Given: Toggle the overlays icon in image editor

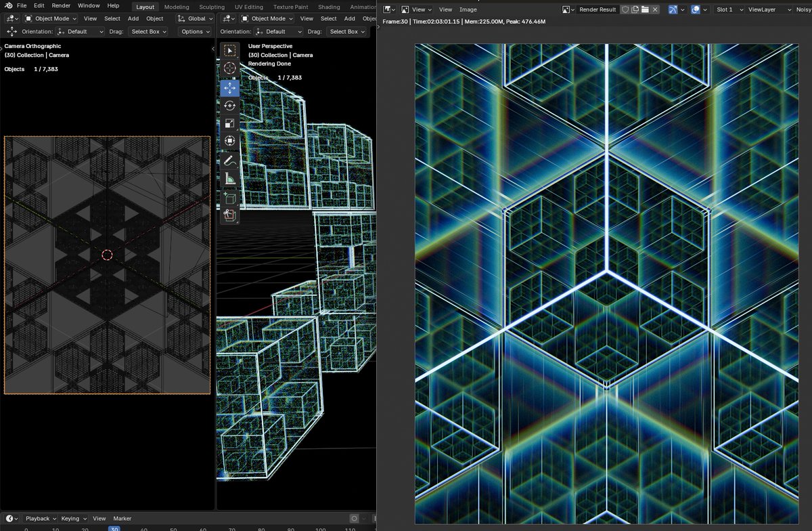Looking at the screenshot, I should pos(696,9).
